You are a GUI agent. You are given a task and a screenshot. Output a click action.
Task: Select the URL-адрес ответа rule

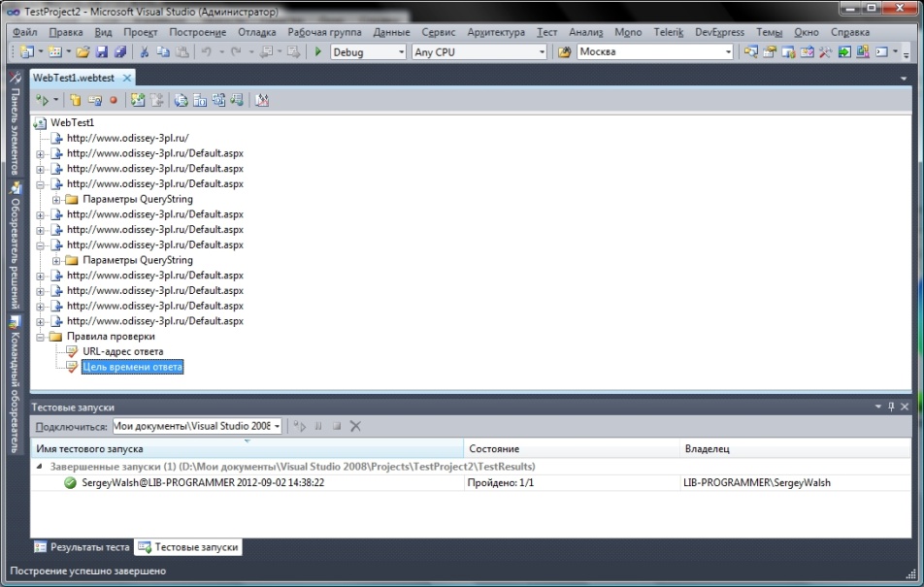click(x=122, y=351)
